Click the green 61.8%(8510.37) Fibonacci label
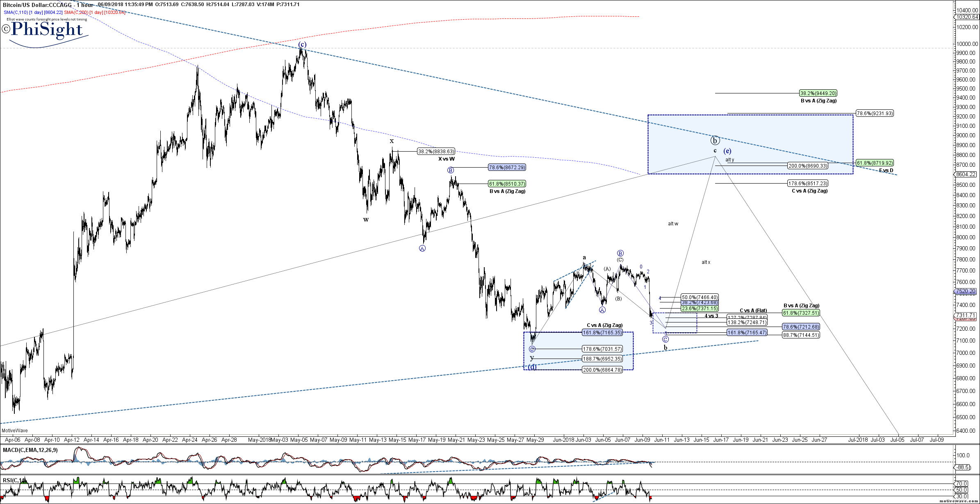Screen dimensions: 980x504 507,184
